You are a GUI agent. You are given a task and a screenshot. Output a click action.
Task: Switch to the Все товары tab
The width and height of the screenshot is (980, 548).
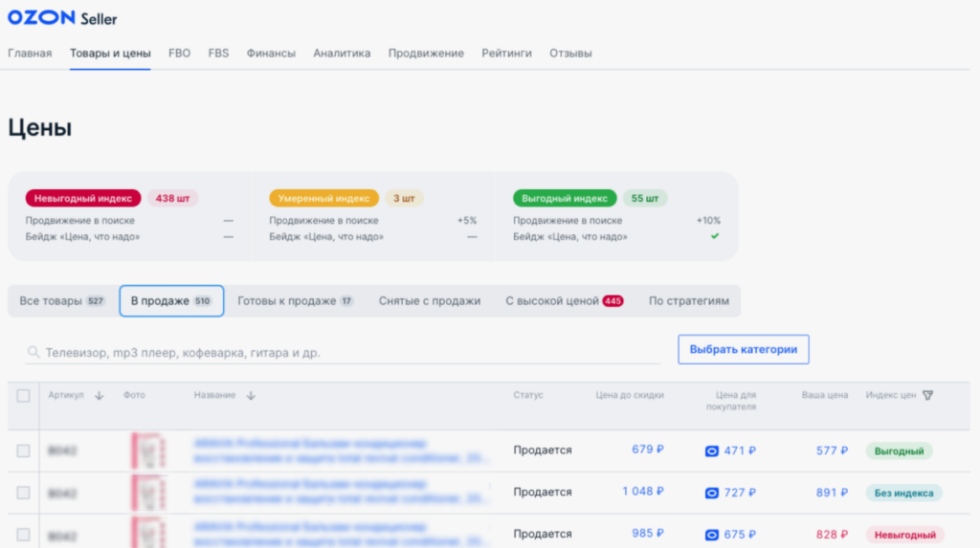click(62, 300)
